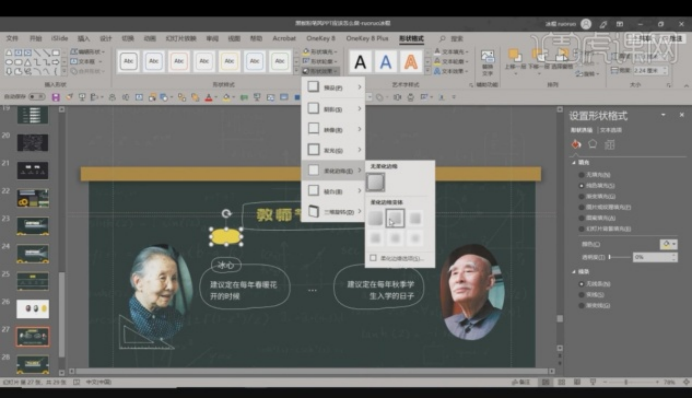Click the purple Save icon in the quick toolbar
The image size is (692, 398).
[x=56, y=97]
